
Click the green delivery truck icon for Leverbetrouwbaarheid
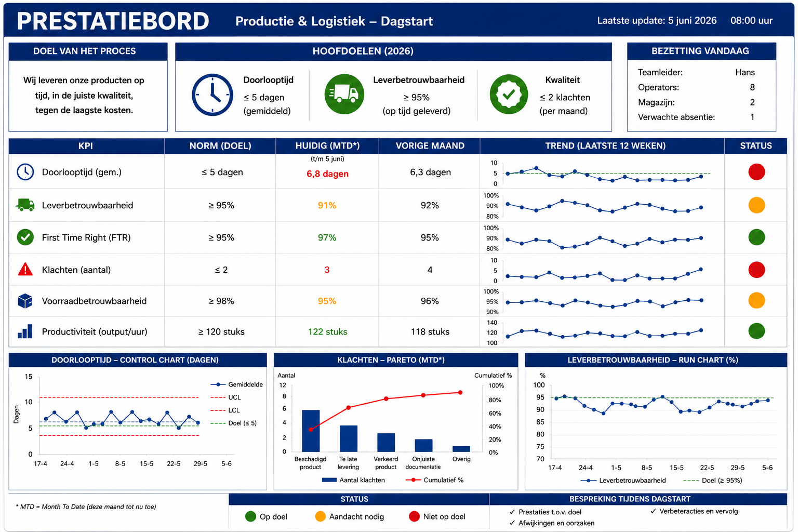click(x=344, y=94)
